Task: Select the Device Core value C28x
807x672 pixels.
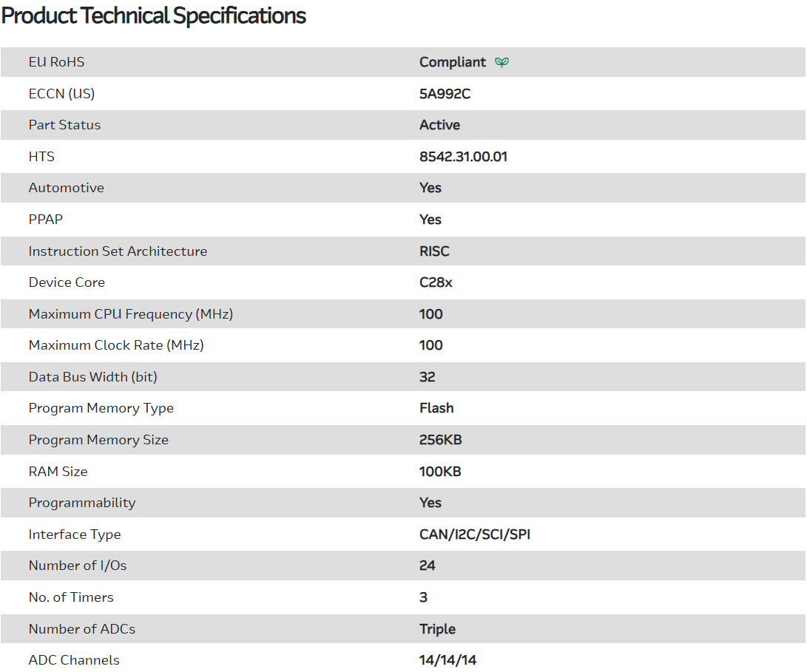Action: pos(436,282)
